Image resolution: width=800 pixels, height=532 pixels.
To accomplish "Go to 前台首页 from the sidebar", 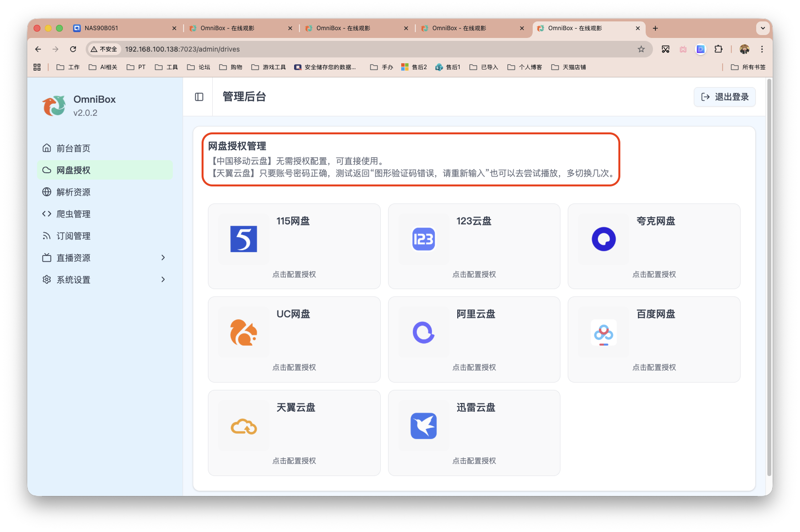I will (72, 148).
